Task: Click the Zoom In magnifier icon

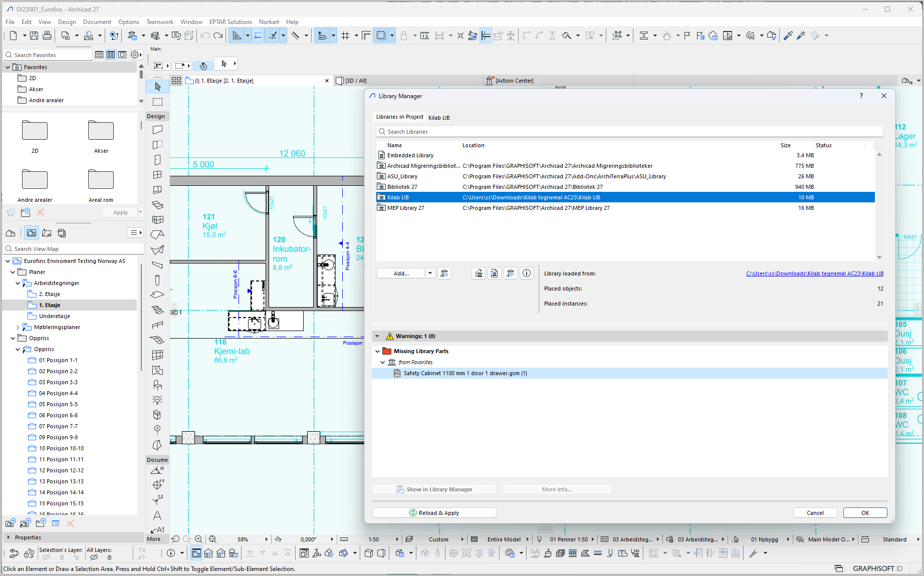Action: (199, 539)
